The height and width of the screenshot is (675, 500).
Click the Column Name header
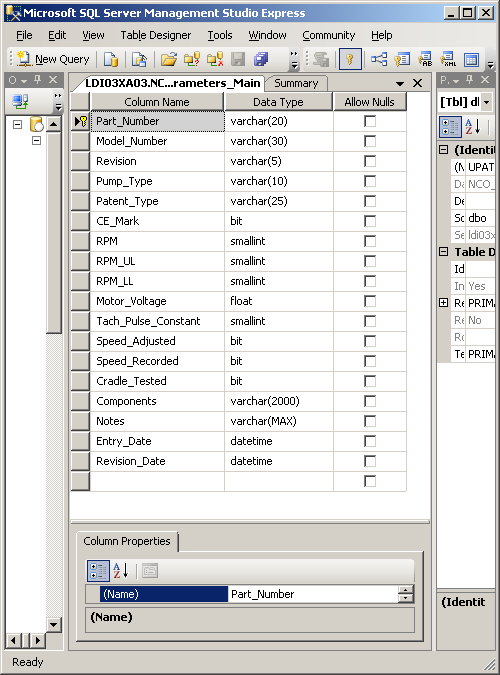(x=157, y=102)
